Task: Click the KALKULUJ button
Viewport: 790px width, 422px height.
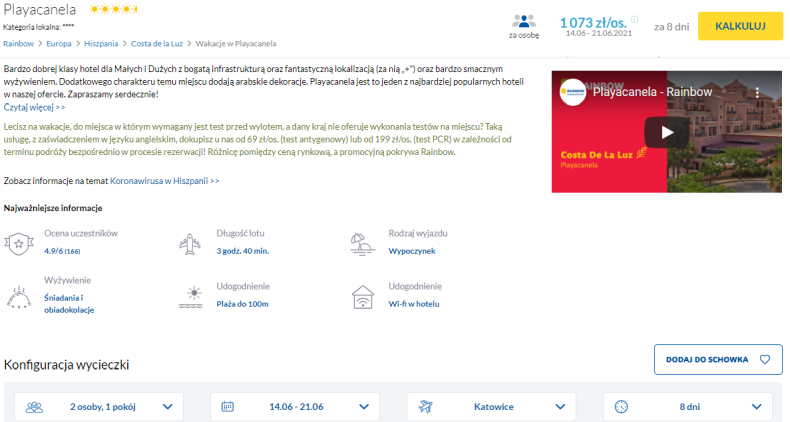Action: coord(740,26)
